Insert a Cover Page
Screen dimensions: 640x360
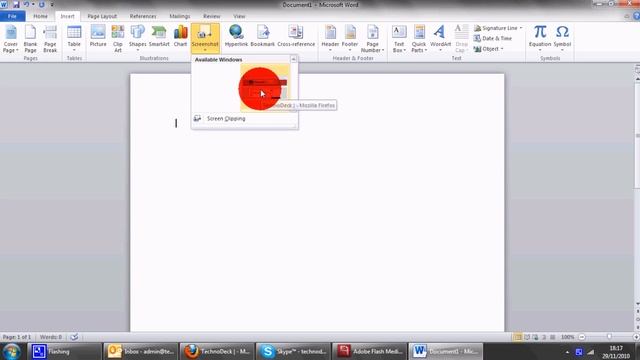[x=11, y=39]
